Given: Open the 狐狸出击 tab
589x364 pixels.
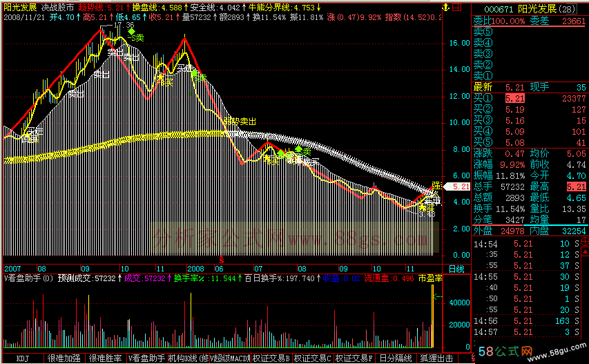Looking at the screenshot, I should pyautogui.click(x=436, y=358).
